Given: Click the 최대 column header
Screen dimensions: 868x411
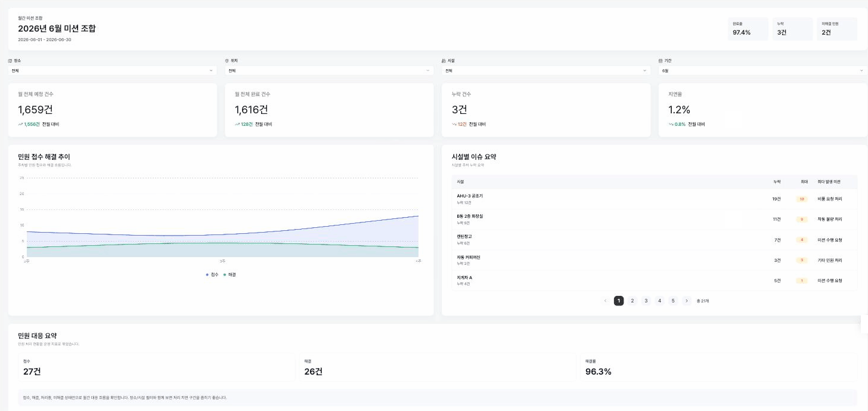Looking at the screenshot, I should (804, 181).
